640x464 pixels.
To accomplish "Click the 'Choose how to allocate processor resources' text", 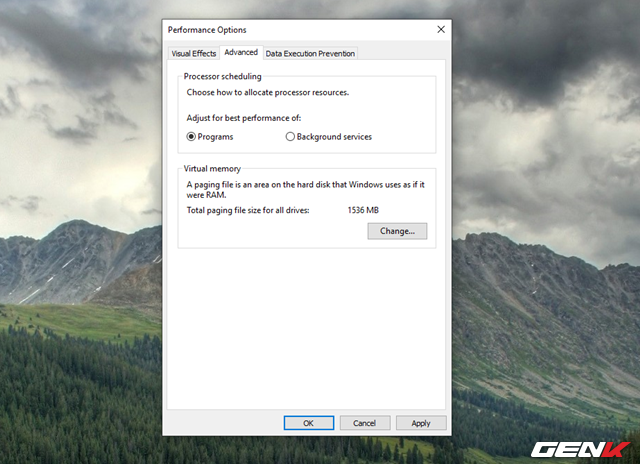I will [x=268, y=92].
